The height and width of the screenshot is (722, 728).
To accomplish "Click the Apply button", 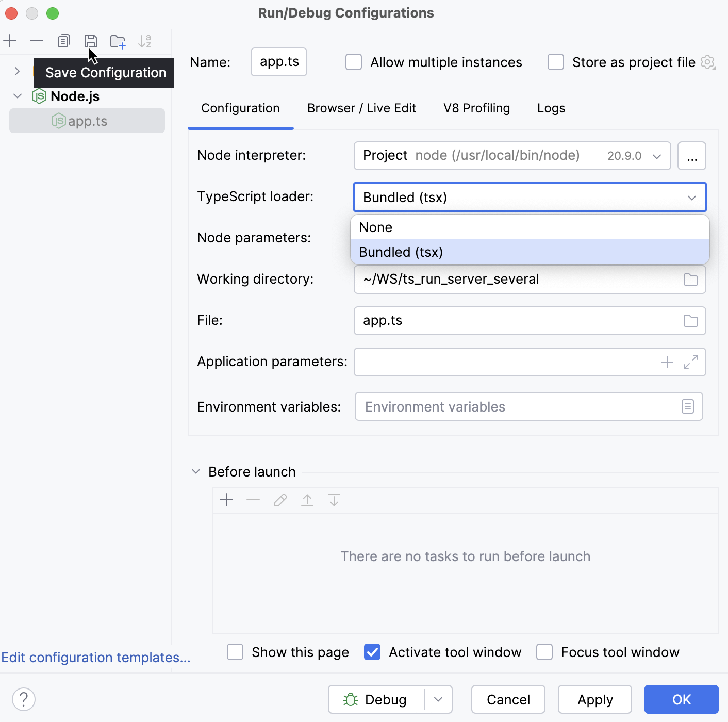I will [594, 699].
